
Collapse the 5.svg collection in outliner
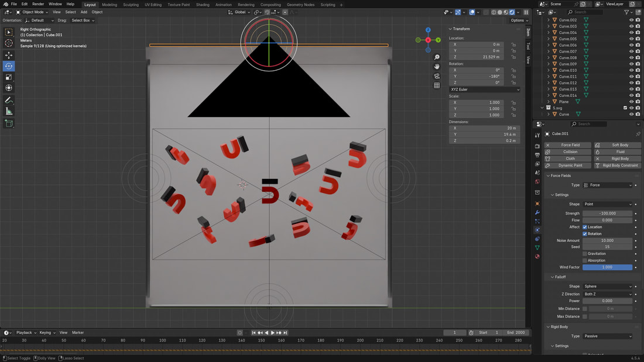tap(542, 108)
